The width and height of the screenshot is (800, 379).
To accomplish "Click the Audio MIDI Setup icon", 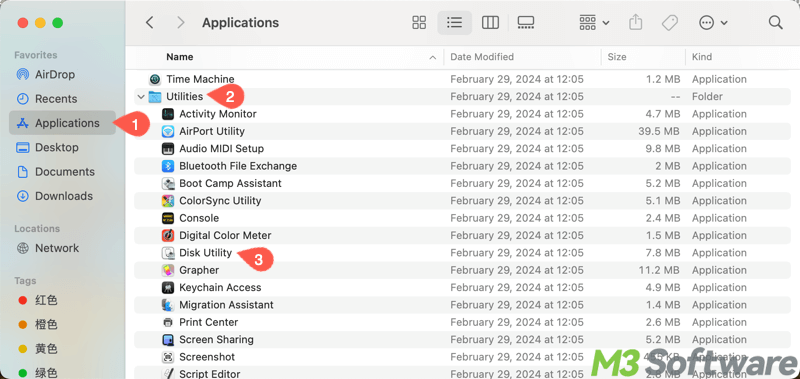I will 168,148.
